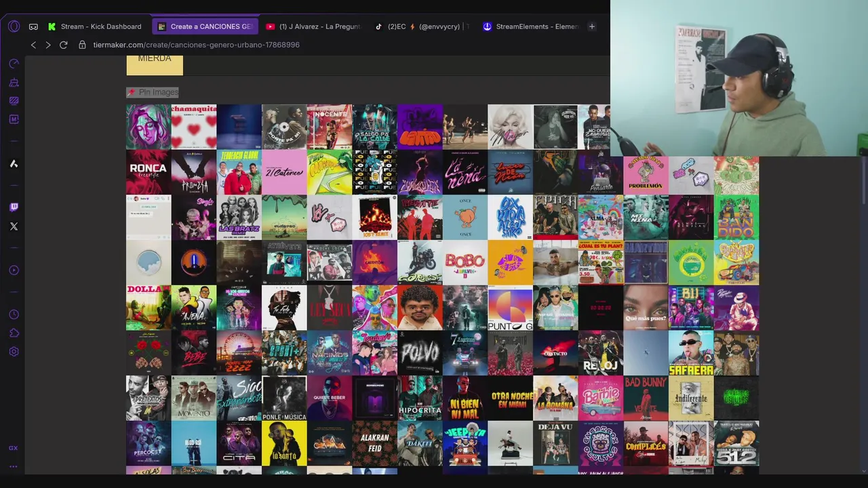Pick the Chamaquita hearts cover
This screenshot has width=868, height=488.
tap(194, 127)
